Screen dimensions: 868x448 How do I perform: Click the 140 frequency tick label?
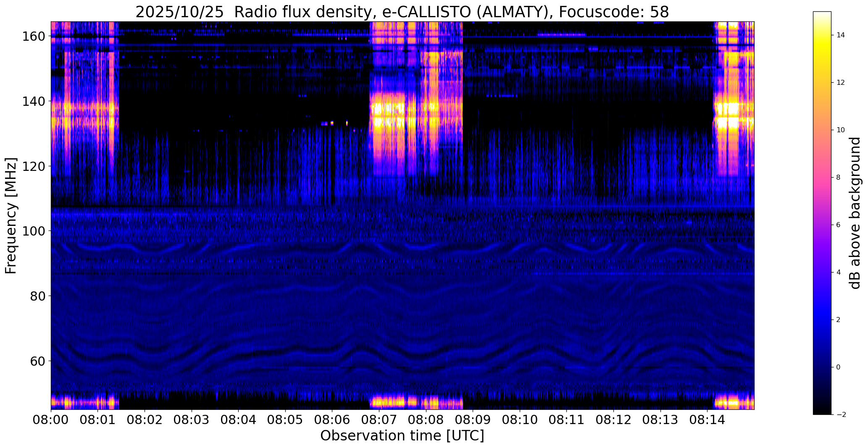click(x=34, y=101)
